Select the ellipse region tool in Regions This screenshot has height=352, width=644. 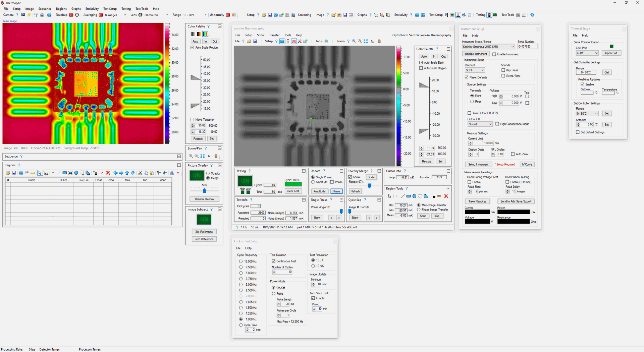[76, 173]
